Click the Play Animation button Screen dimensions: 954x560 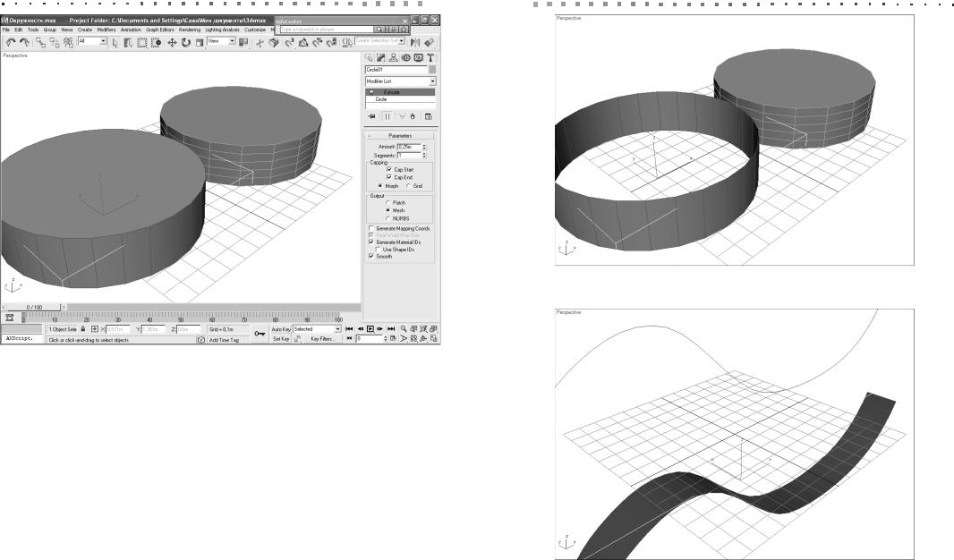(370, 329)
